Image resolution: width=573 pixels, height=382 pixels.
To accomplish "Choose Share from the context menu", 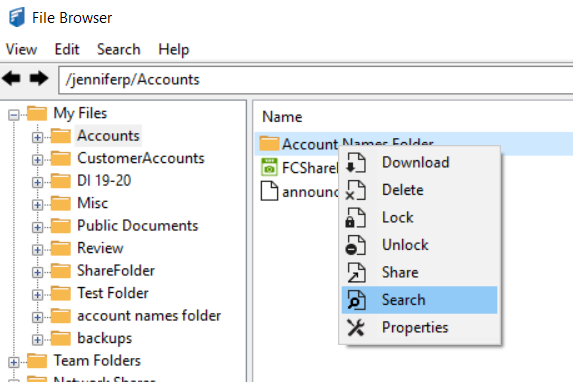I will pos(420,272).
